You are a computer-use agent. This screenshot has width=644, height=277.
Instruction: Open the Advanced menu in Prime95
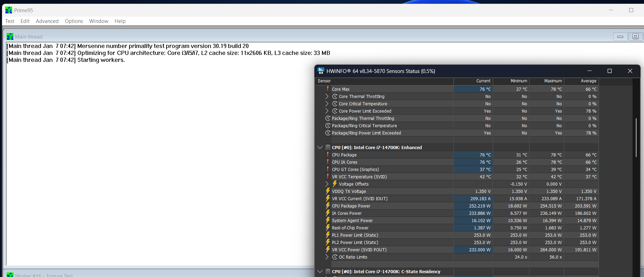pyautogui.click(x=47, y=21)
